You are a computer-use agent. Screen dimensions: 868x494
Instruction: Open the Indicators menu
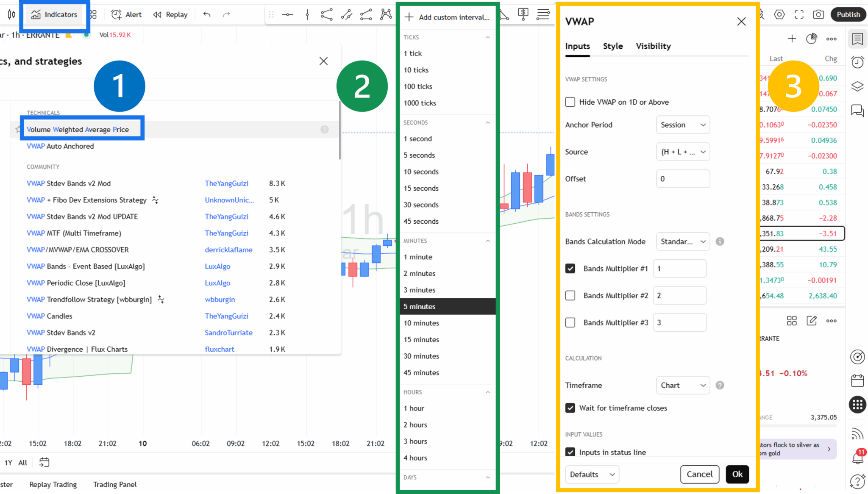click(x=54, y=14)
